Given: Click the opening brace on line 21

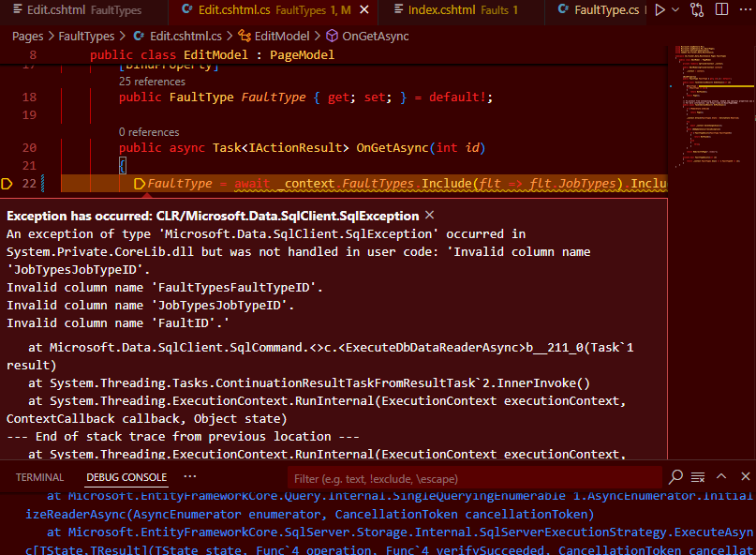Looking at the screenshot, I should click(x=123, y=166).
